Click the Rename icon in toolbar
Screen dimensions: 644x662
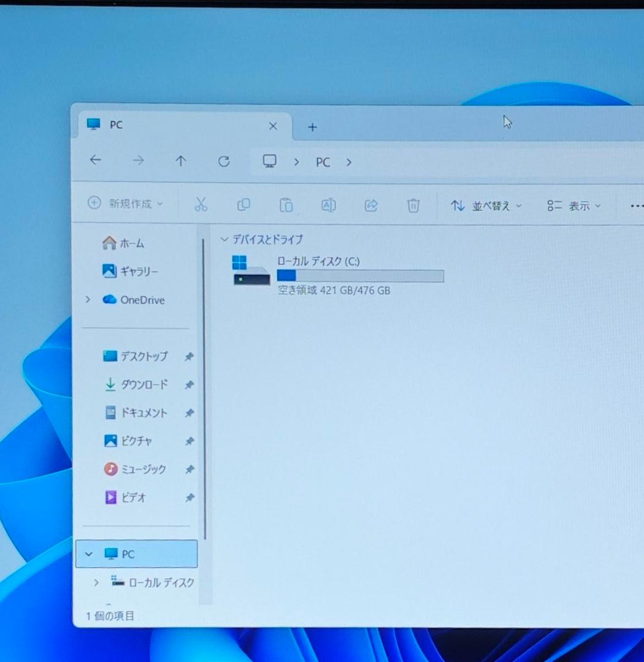[x=328, y=205]
